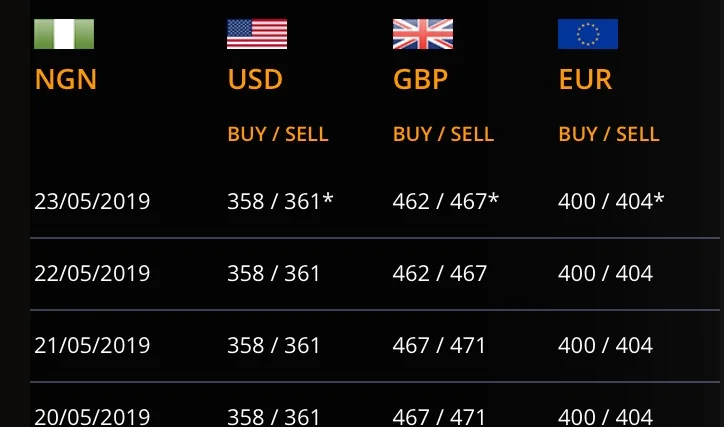Click BUY / SELL label under USD
The height and width of the screenshot is (427, 724).
(x=278, y=134)
